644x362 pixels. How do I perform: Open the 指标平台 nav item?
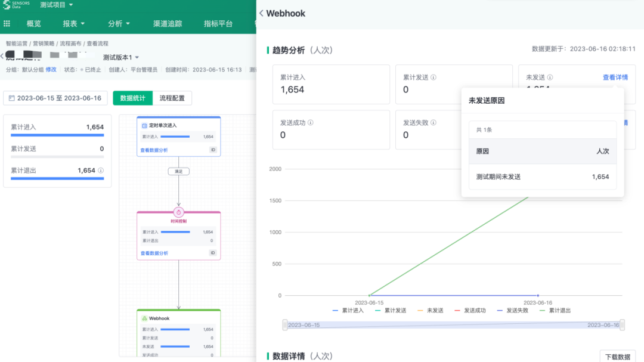click(218, 24)
